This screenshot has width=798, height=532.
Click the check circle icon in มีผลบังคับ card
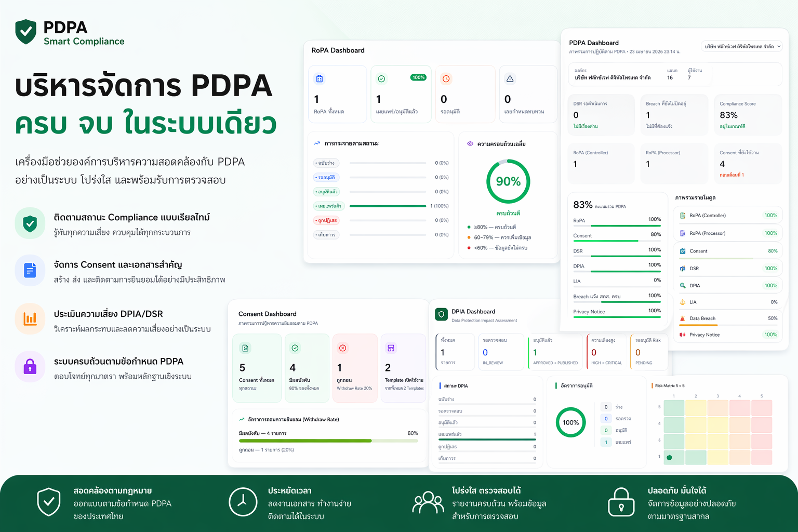(x=295, y=348)
